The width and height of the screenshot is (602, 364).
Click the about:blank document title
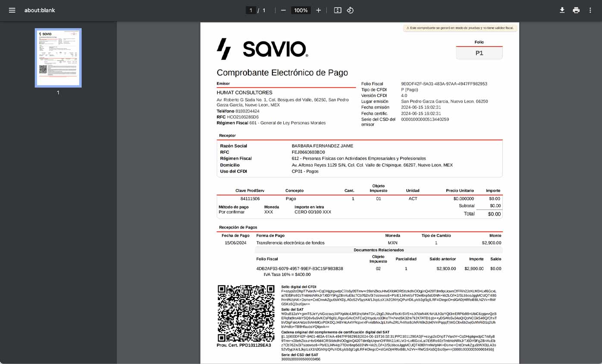(40, 10)
